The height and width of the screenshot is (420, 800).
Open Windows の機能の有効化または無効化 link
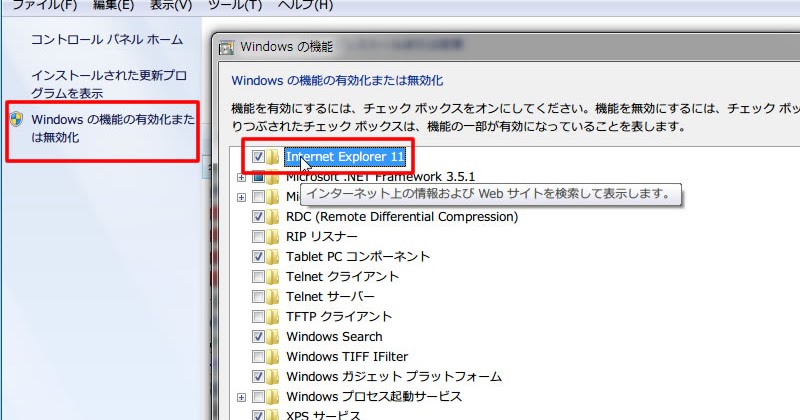coord(113,128)
